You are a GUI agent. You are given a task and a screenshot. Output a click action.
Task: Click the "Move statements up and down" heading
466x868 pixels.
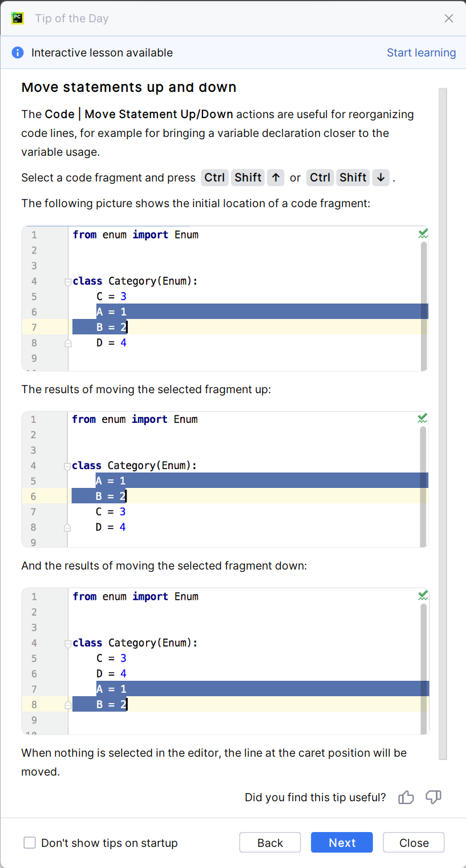coord(129,87)
